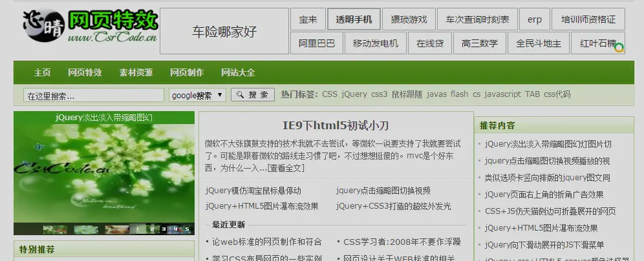Select the javascript hot tag
The width and height of the screenshot is (644, 261).
[502, 94]
